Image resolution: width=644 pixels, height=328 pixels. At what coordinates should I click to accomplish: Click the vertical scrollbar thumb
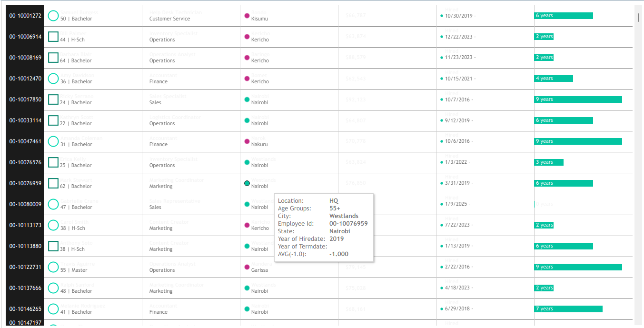pyautogui.click(x=638, y=18)
